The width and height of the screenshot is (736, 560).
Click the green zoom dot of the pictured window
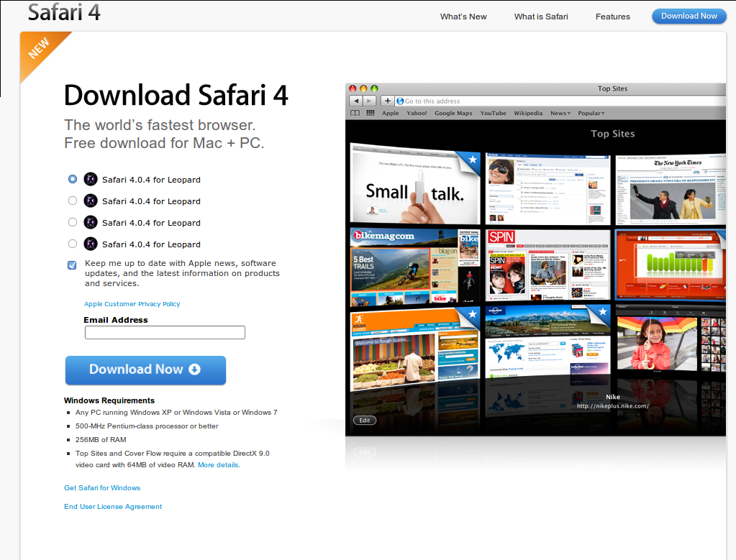(374, 88)
